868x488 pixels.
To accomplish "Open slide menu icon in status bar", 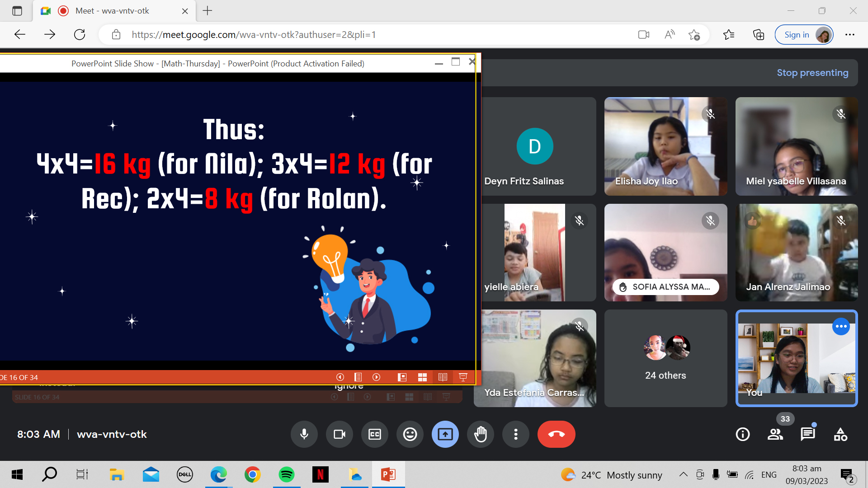I will point(358,377).
